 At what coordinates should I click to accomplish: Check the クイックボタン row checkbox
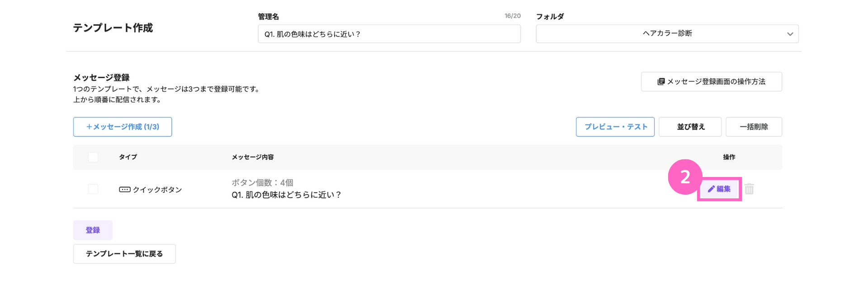pyautogui.click(x=93, y=189)
